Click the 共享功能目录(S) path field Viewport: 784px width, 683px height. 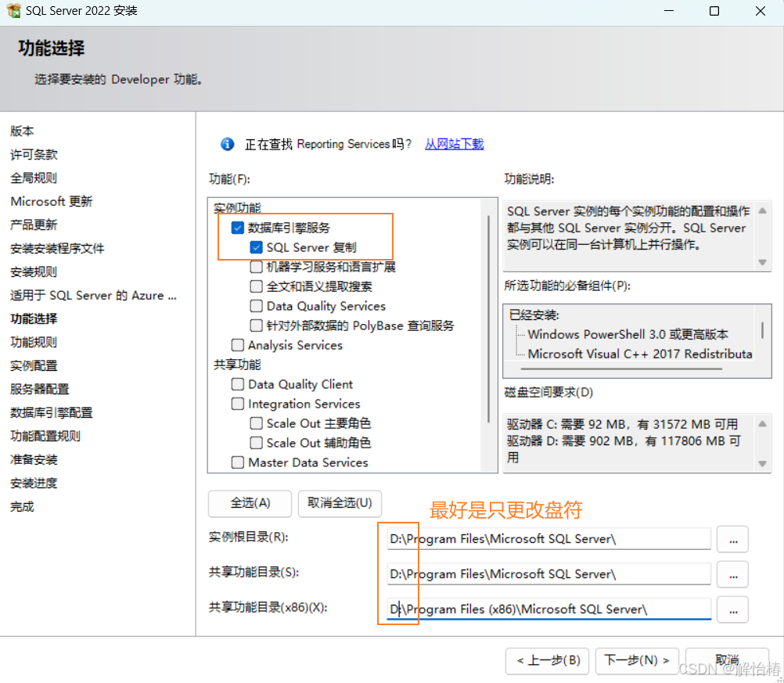click(x=548, y=574)
